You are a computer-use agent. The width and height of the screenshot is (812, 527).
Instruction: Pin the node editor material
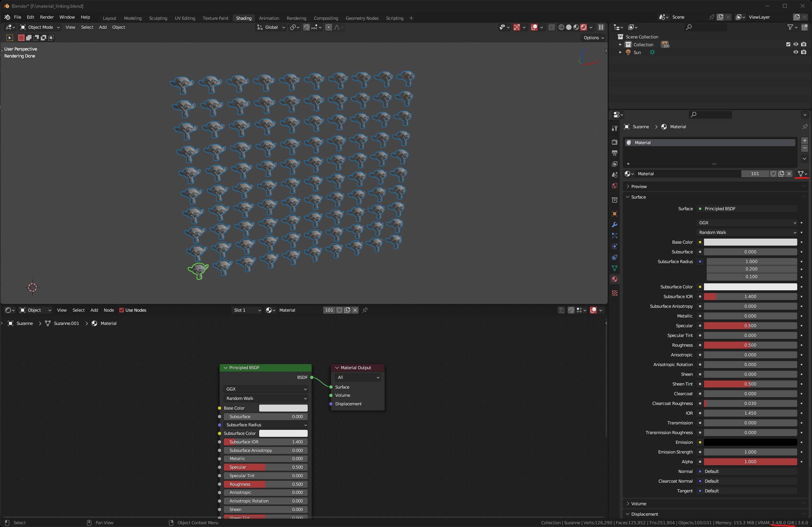pyautogui.click(x=365, y=310)
